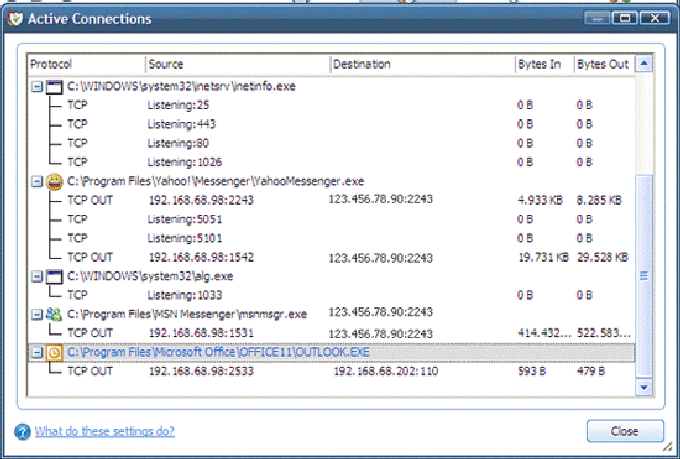Viewport: 680px width, 459px height.
Task: Select the Listening:25 connection row
Action: point(331,105)
